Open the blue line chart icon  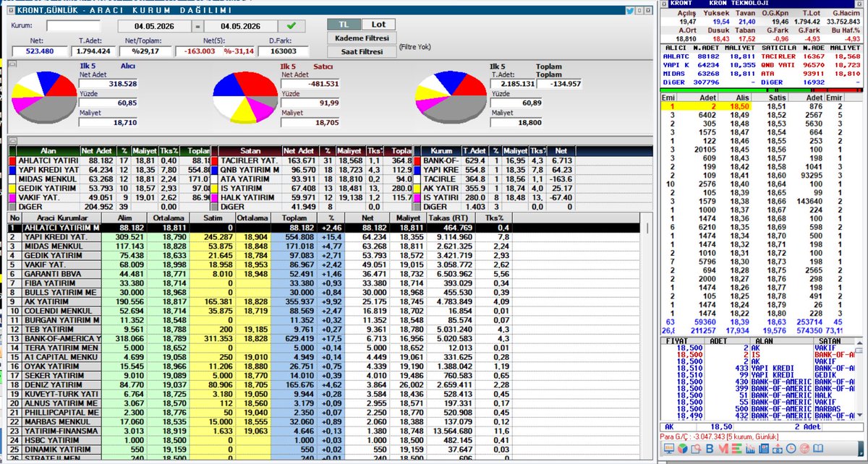(750, 449)
